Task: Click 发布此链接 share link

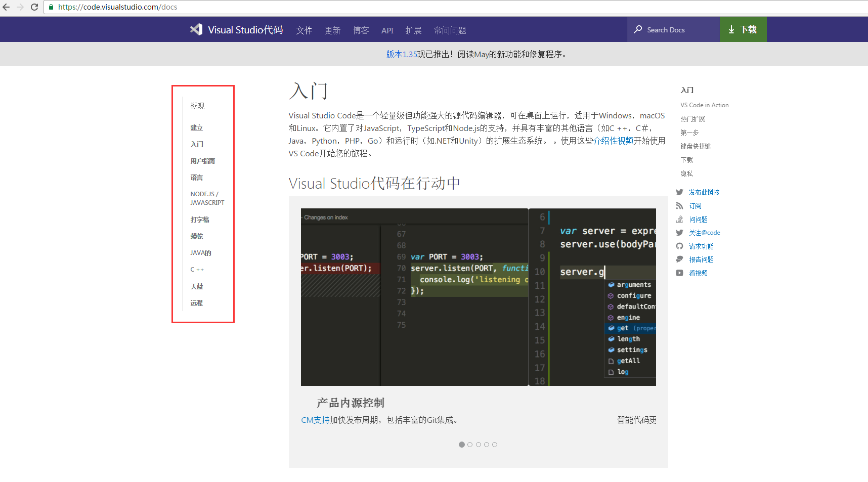Action: pyautogui.click(x=704, y=192)
